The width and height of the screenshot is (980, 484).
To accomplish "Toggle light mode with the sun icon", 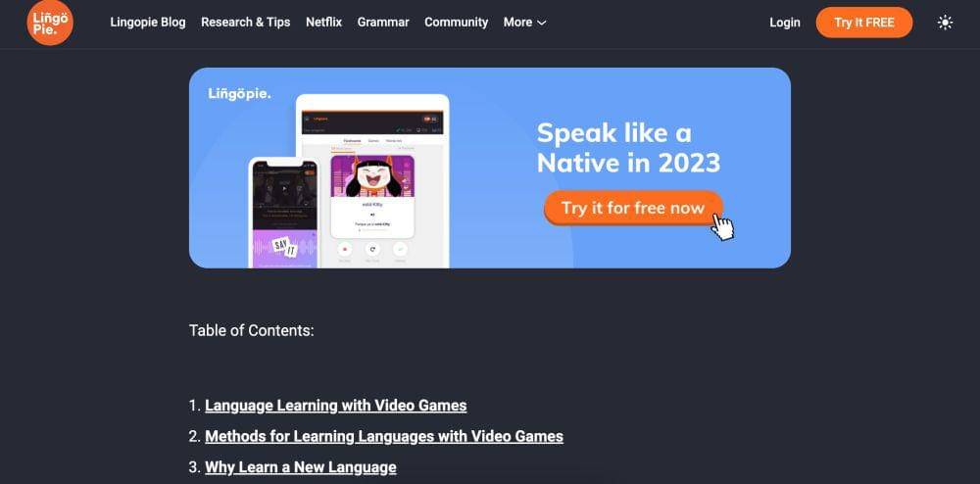I will 945,23.
